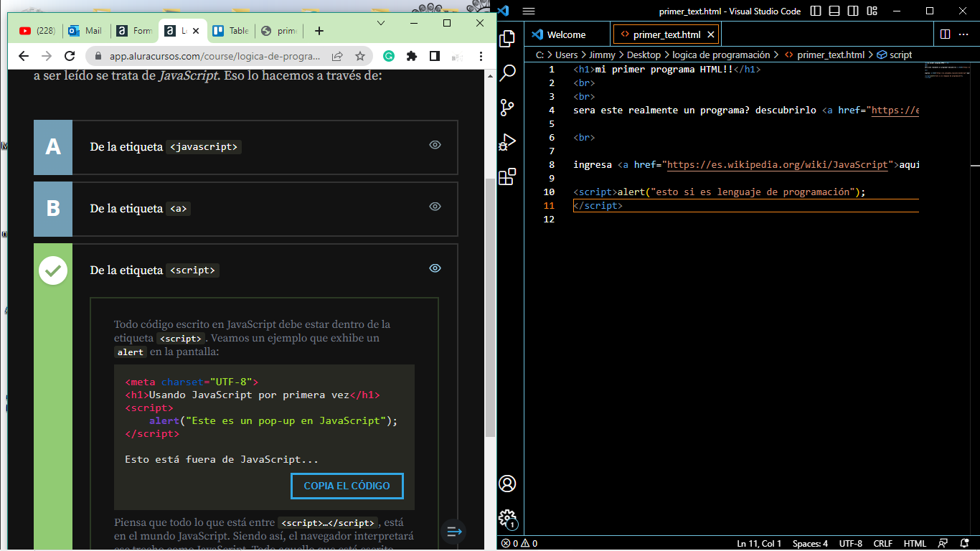
Task: Toggle the Chrome side panel
Action: coord(434,56)
